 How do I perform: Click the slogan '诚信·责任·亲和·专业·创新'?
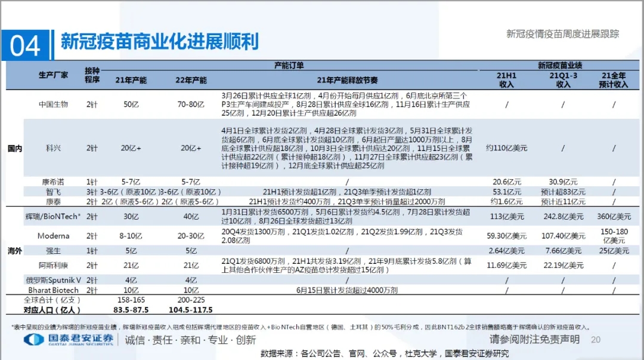(190, 340)
